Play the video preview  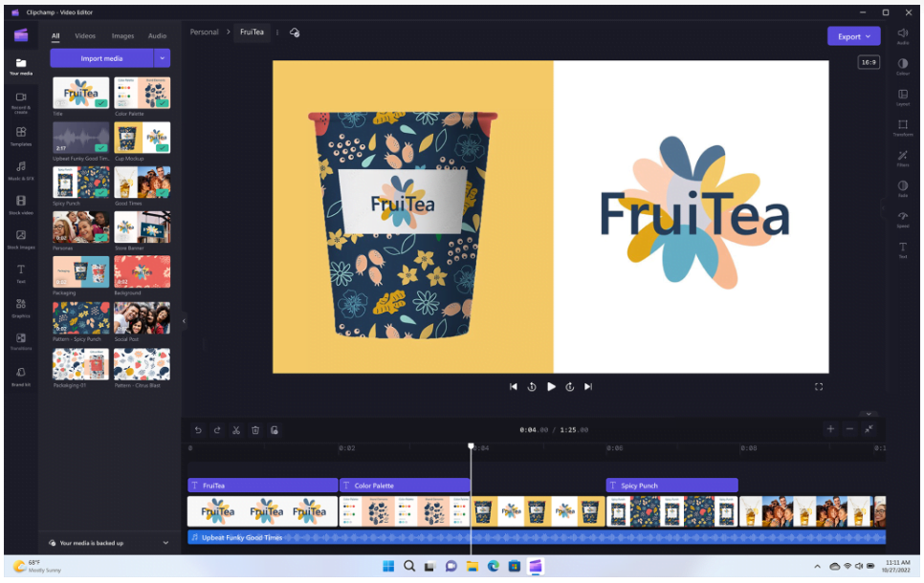tap(551, 386)
